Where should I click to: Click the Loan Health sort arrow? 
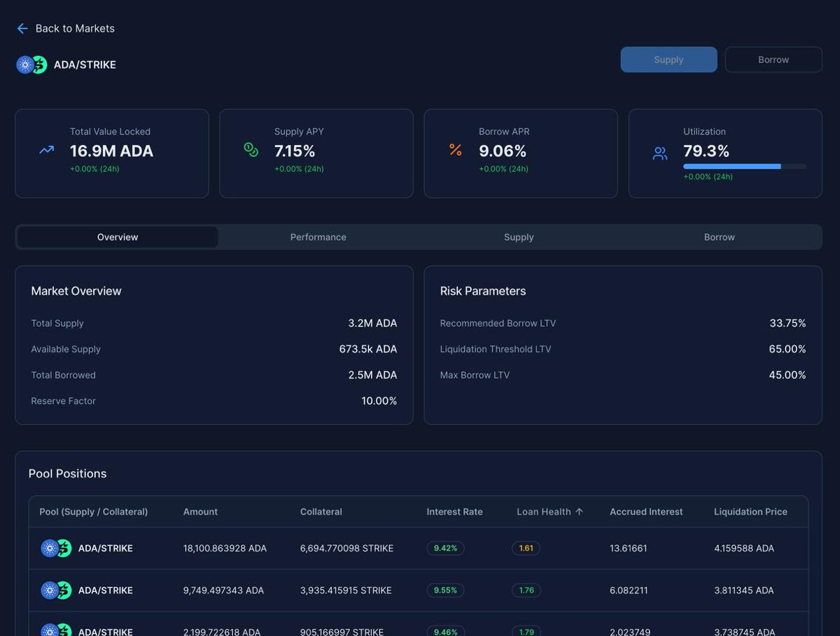(579, 512)
